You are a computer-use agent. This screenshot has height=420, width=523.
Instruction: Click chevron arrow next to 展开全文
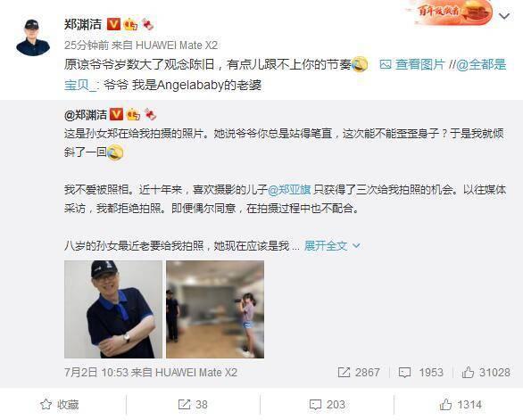pyautogui.click(x=356, y=246)
